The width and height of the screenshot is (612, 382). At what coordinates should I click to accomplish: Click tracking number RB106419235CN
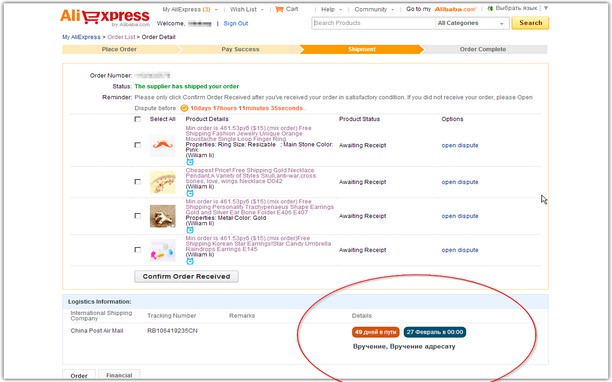click(172, 330)
